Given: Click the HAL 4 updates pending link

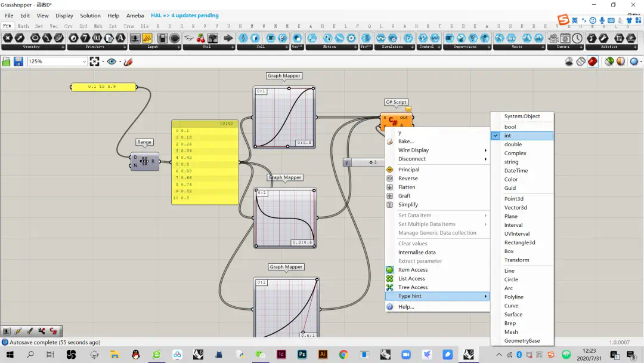Looking at the screenshot, I should [185, 16].
